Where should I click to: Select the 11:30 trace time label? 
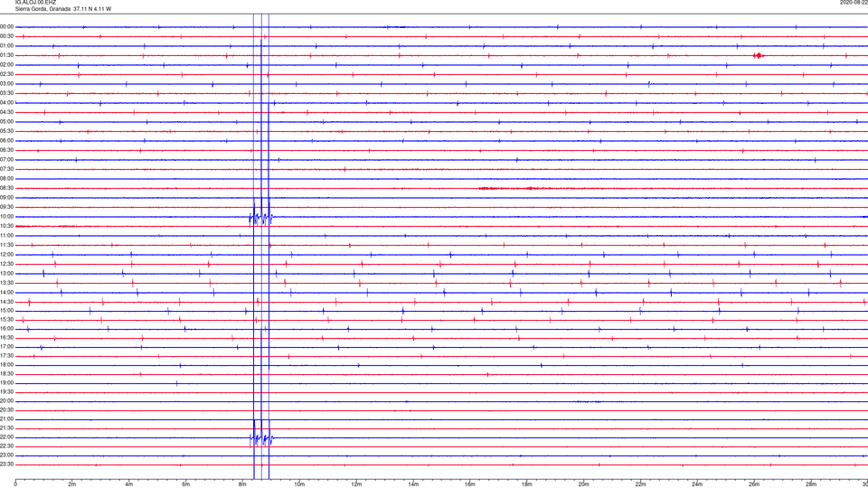pos(6,245)
